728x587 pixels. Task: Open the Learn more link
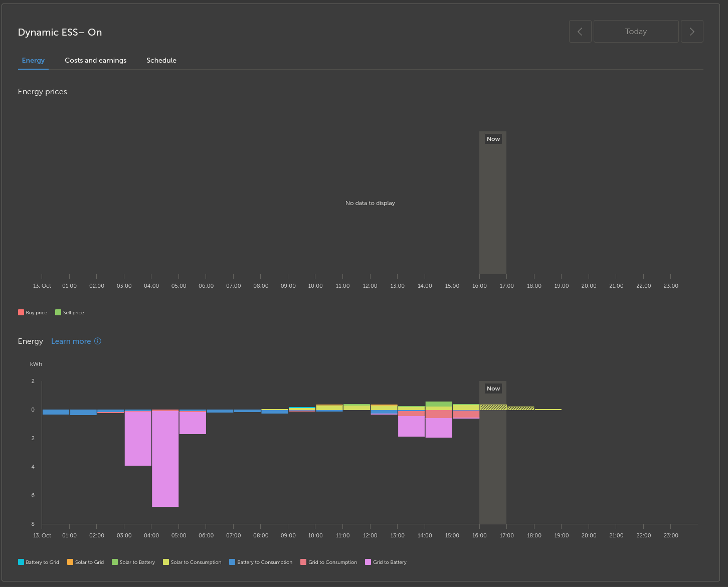point(71,341)
